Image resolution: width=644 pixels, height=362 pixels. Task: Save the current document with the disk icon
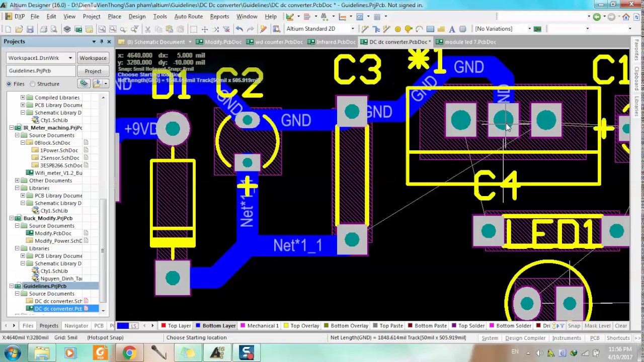tap(30, 29)
